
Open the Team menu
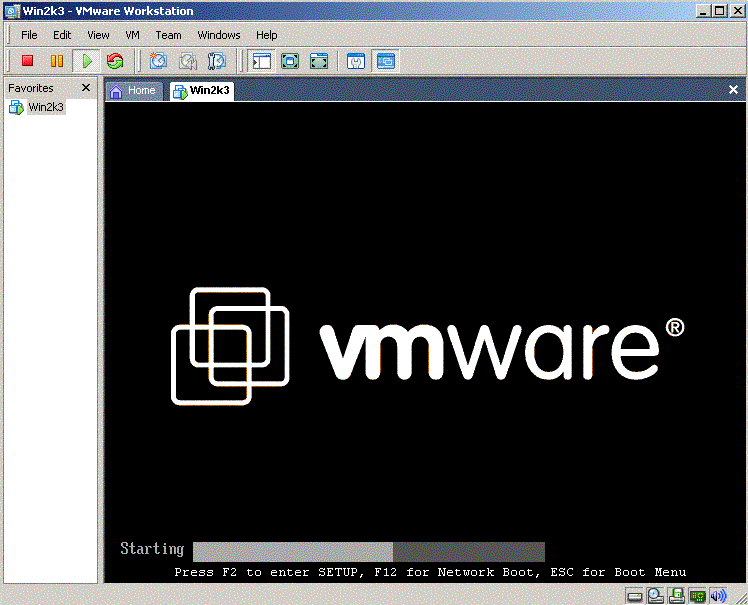pyautogui.click(x=168, y=35)
